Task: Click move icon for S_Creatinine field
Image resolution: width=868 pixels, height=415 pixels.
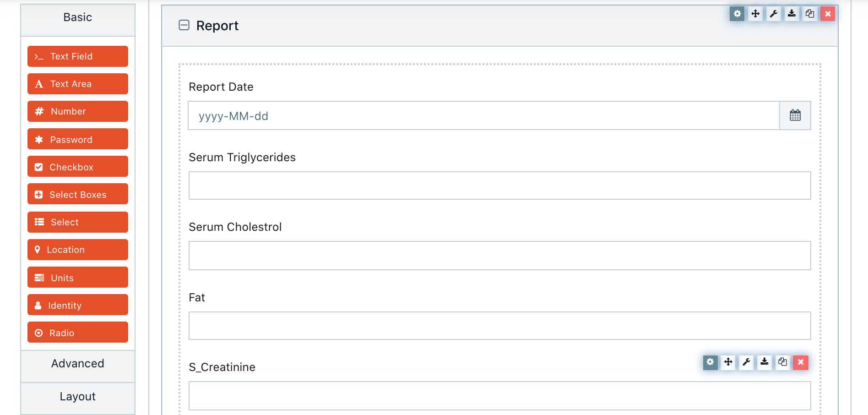Action: click(728, 362)
